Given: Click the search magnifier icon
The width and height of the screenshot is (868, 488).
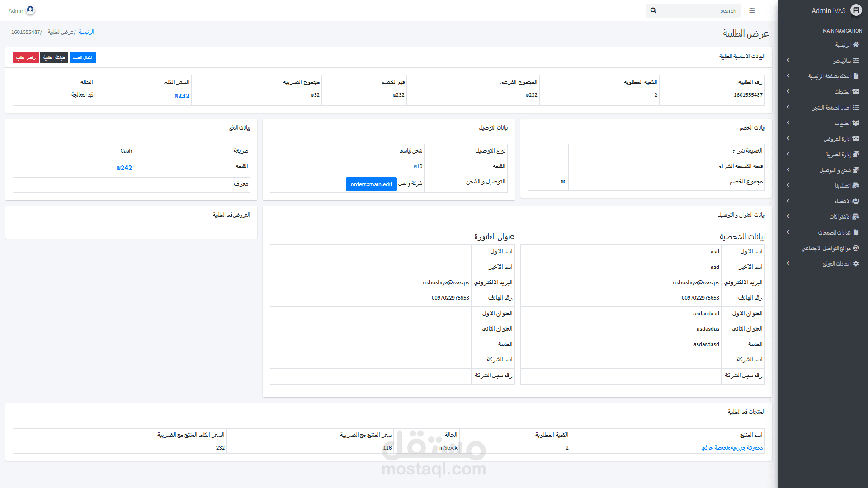Looking at the screenshot, I should (x=653, y=10).
